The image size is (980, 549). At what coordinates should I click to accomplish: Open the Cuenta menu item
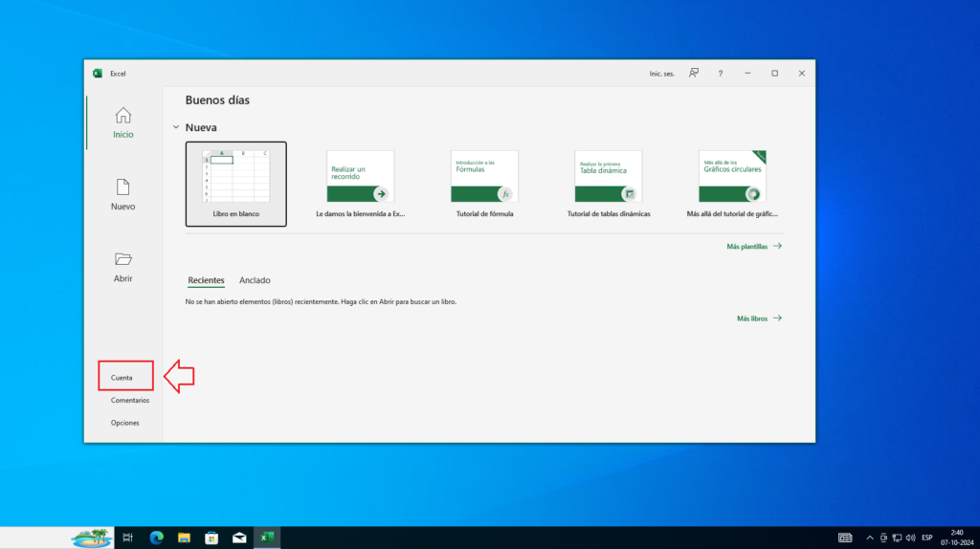pos(122,378)
